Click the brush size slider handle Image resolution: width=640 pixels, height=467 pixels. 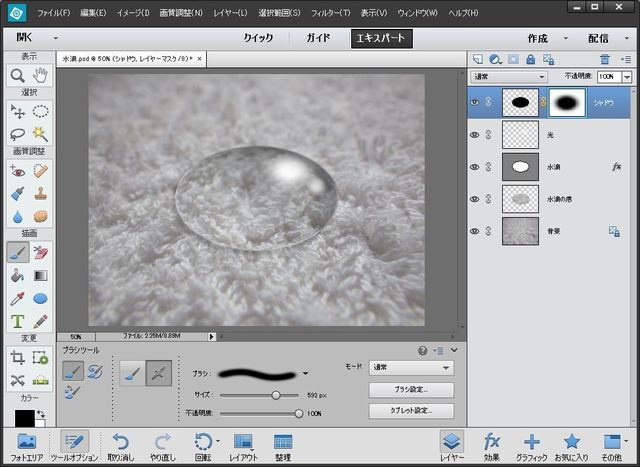click(276, 395)
